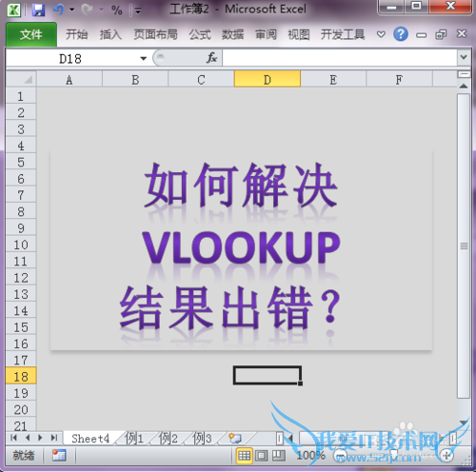Switch to the 例2 sheet tab
The width and height of the screenshot is (476, 472).
point(169,439)
